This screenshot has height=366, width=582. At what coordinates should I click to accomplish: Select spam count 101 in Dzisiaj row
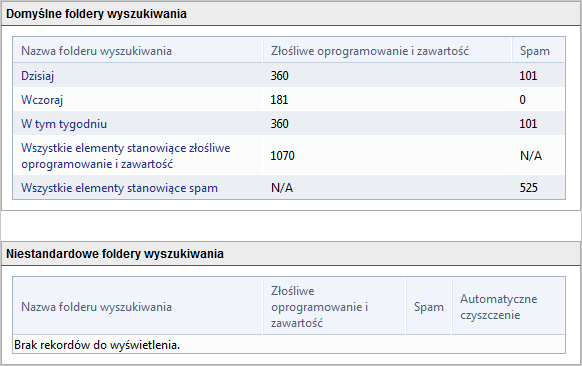click(x=528, y=76)
